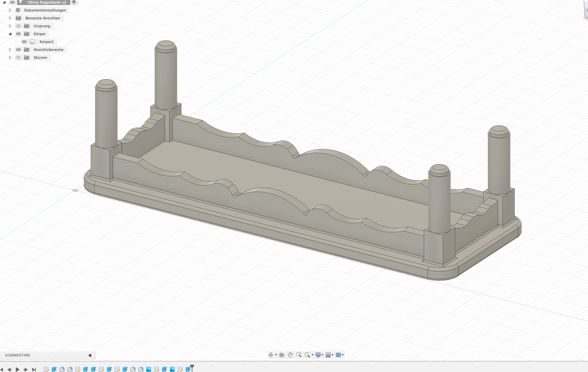
Task: Select Ansichtsbereiche in the browser tree
Action: (49, 50)
